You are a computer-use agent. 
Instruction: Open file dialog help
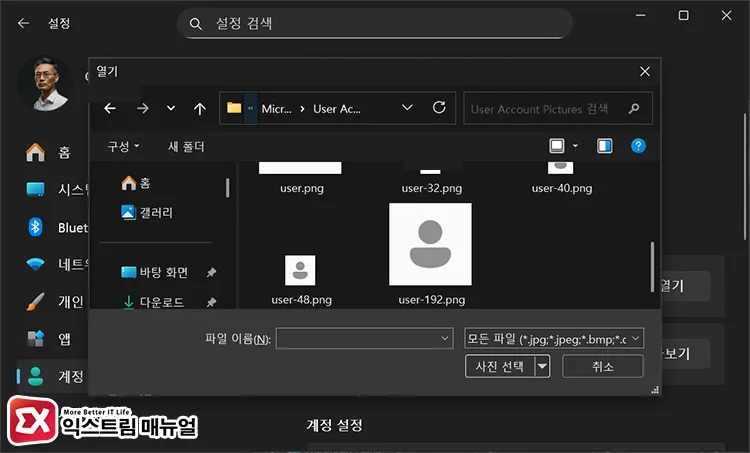pyautogui.click(x=638, y=146)
